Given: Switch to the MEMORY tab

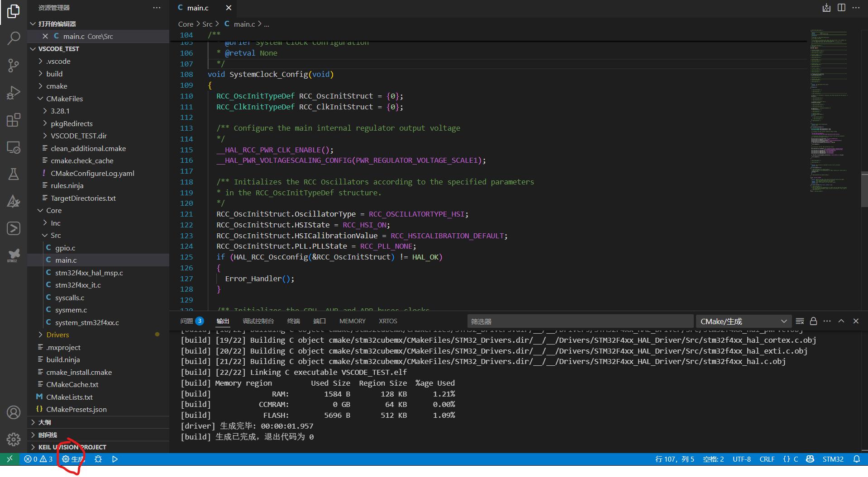Looking at the screenshot, I should coord(352,321).
